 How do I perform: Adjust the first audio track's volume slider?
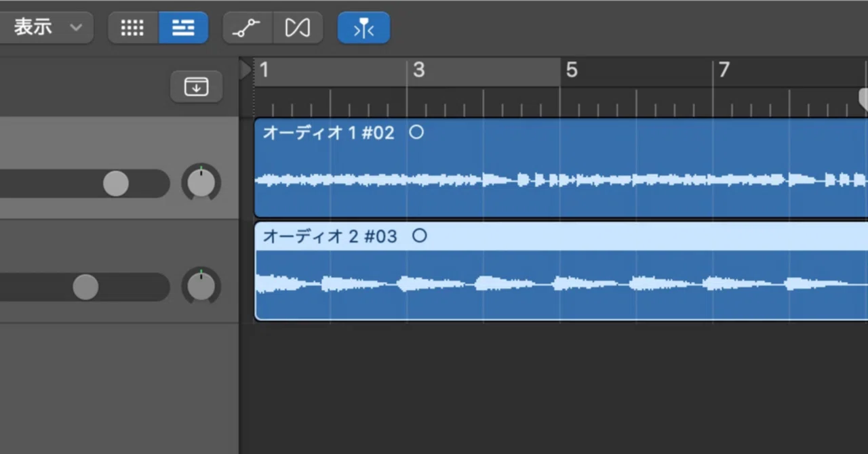point(116,184)
